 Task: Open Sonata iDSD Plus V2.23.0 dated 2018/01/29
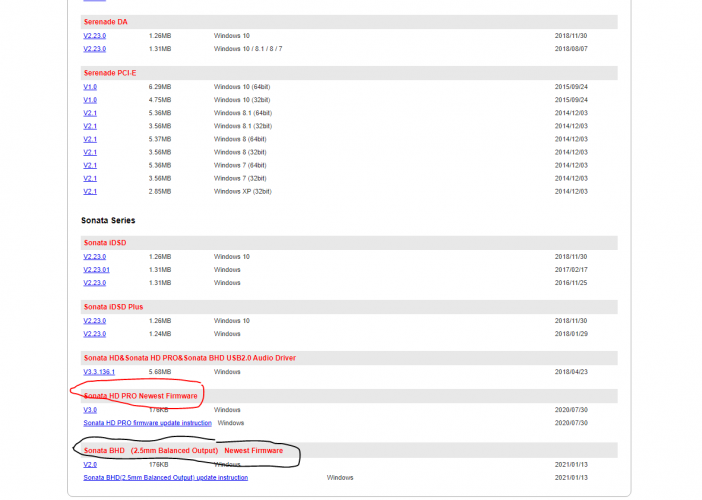click(94, 333)
